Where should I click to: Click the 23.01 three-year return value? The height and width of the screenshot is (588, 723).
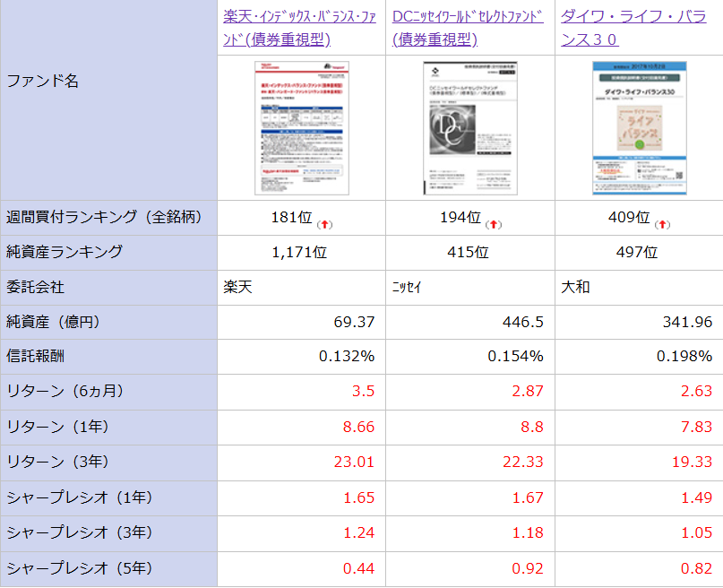tap(354, 463)
